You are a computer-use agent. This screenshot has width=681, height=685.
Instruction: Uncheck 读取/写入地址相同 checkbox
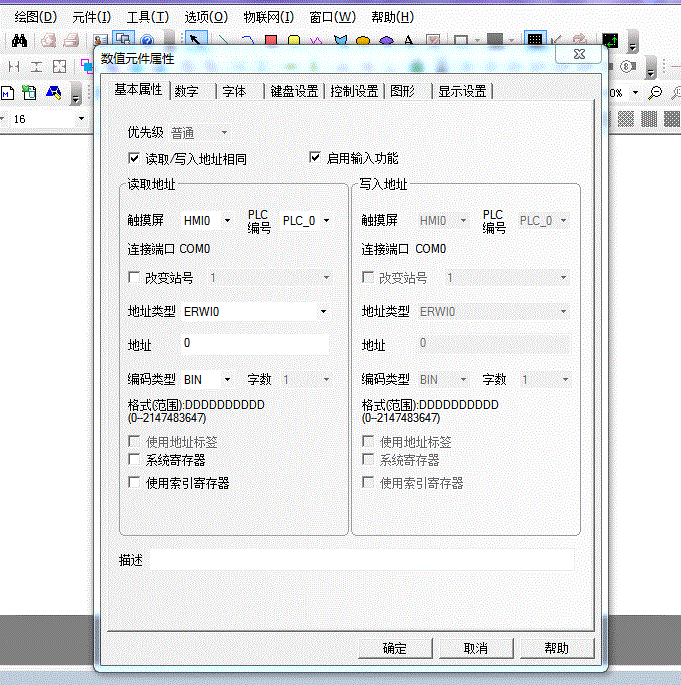pyautogui.click(x=135, y=158)
